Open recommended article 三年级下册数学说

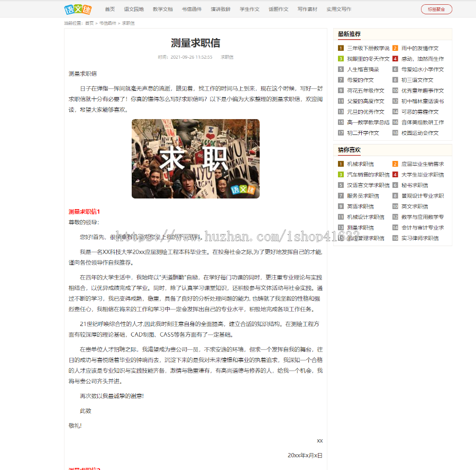tap(368, 48)
